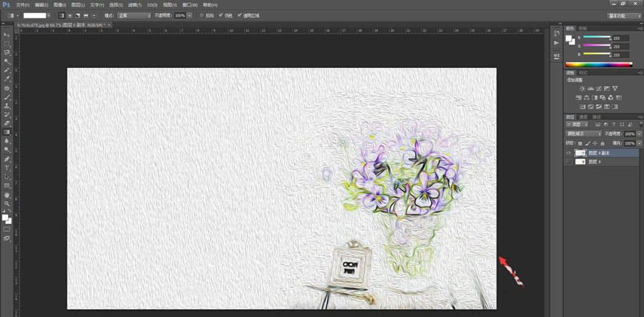
Task: Select the Gradient tool in toolbox
Action: [x=7, y=132]
